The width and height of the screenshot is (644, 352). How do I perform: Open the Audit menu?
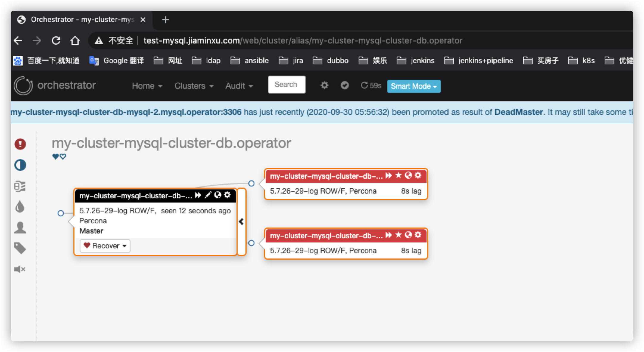point(239,86)
